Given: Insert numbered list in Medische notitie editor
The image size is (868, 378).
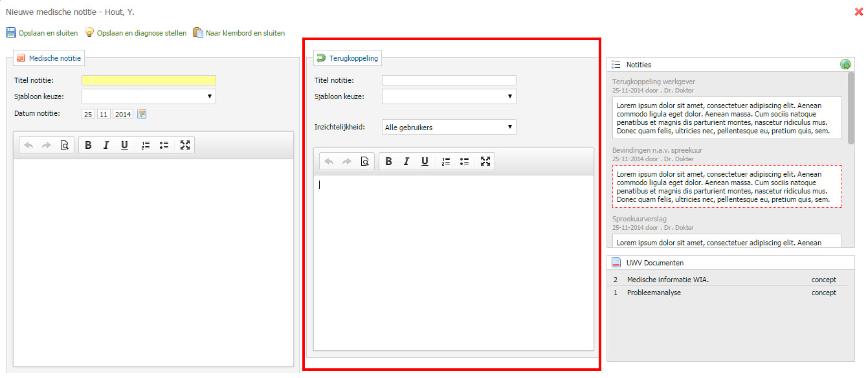Looking at the screenshot, I should click(146, 146).
